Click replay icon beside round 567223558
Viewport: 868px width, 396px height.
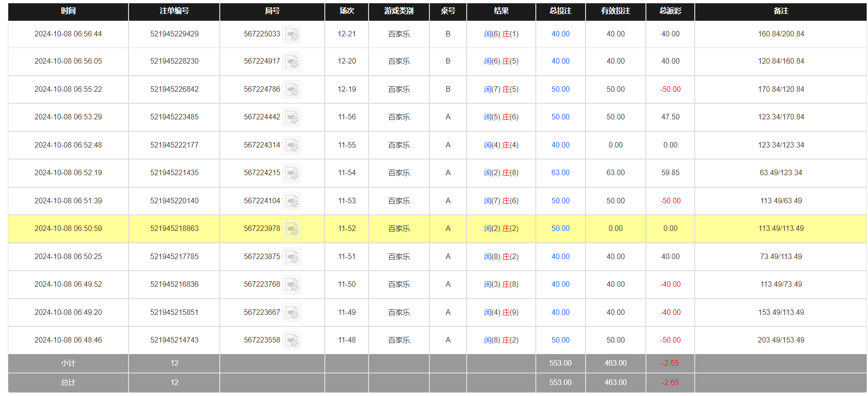(292, 341)
